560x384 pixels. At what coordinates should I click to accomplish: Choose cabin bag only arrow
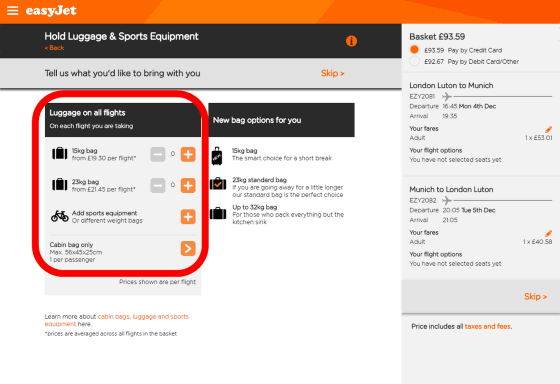coord(188,248)
